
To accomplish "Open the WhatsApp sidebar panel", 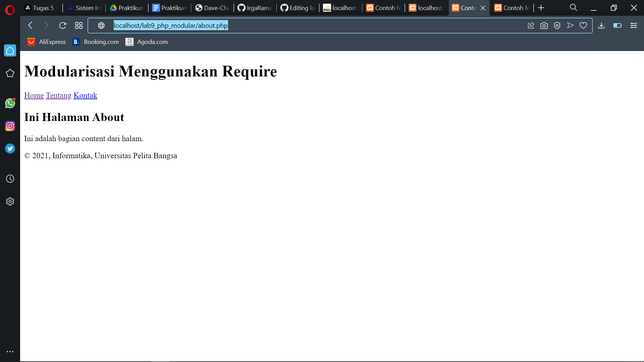I will (x=10, y=103).
